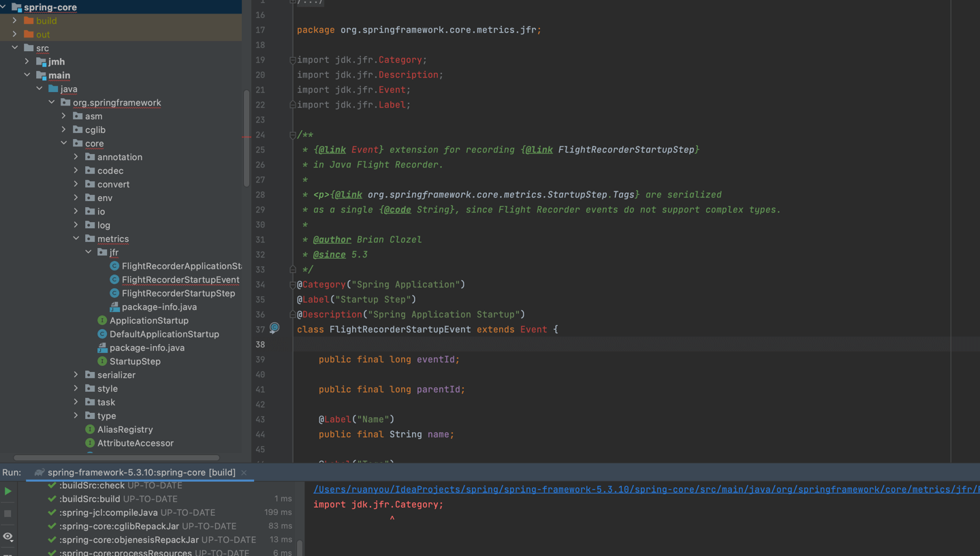980x556 pixels.
Task: Click the class icon of FlightRecorderStartupStep
Action: tap(114, 293)
